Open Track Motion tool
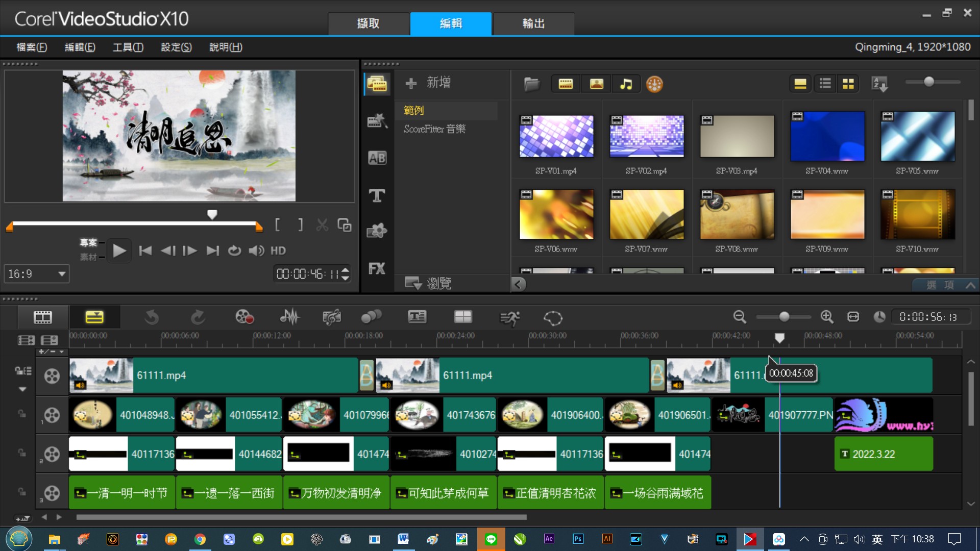 371,317
